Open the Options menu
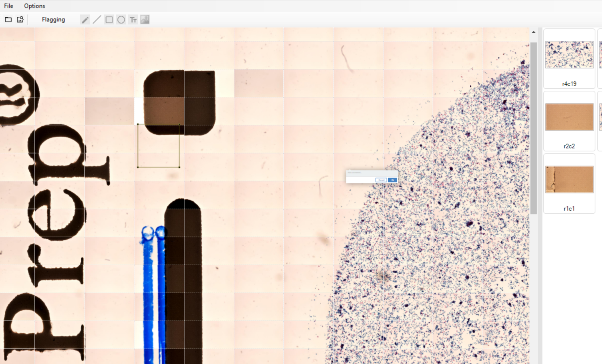Screen dimensions: 602x364 click(34, 6)
